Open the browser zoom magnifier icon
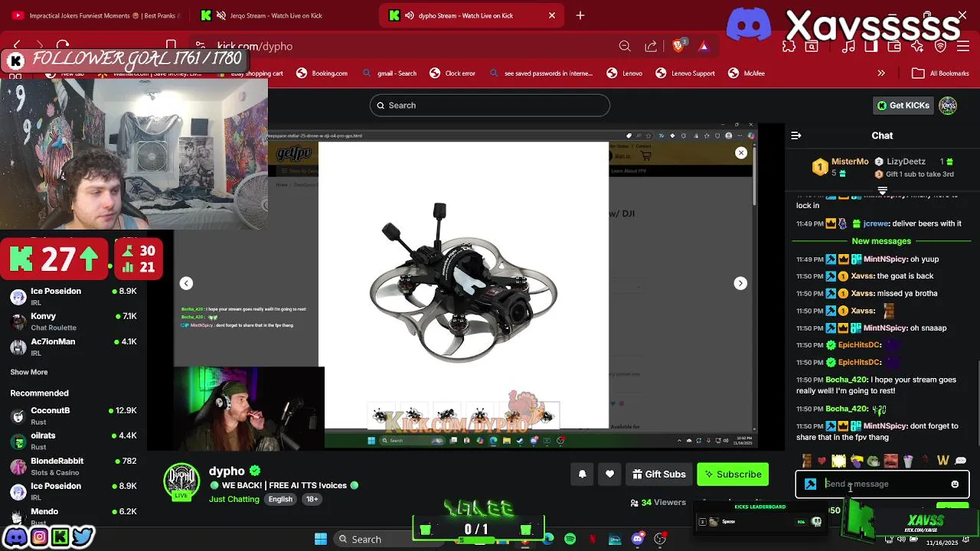Image resolution: width=980 pixels, height=551 pixels. tap(625, 46)
